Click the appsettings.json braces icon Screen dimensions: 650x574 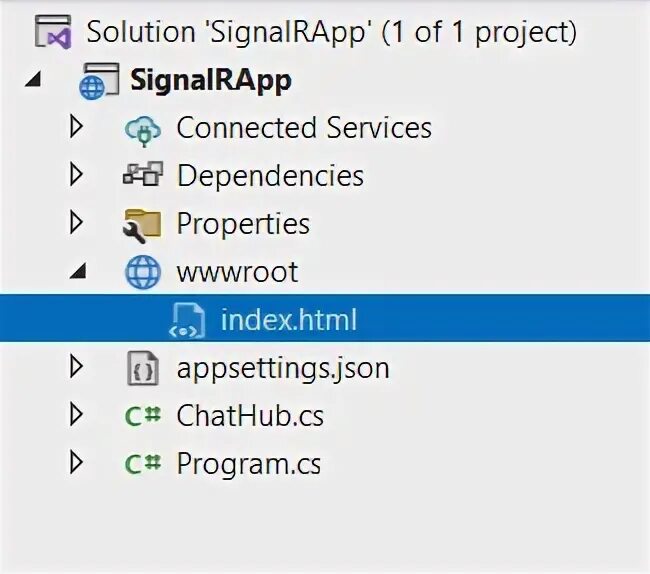point(142,369)
